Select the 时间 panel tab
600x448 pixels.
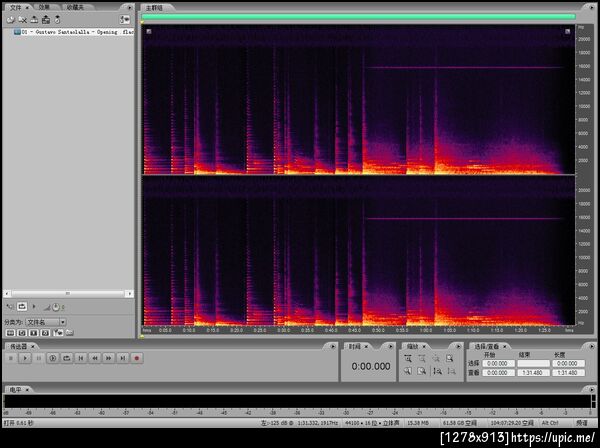355,347
